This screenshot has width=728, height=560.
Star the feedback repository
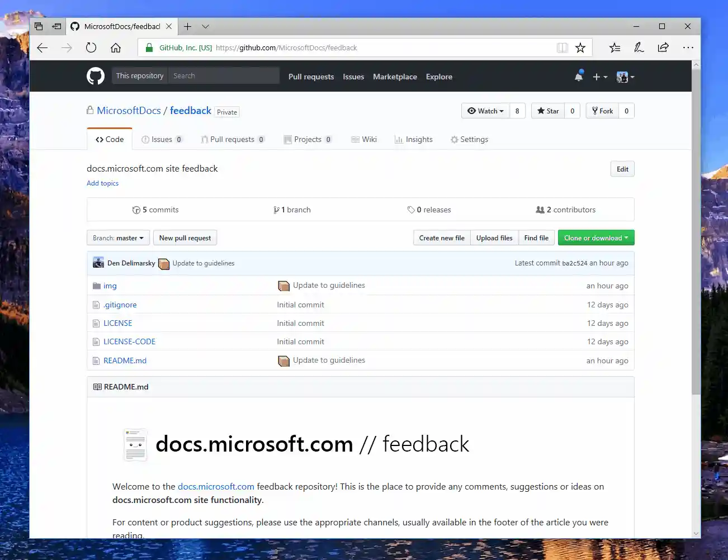click(x=547, y=111)
